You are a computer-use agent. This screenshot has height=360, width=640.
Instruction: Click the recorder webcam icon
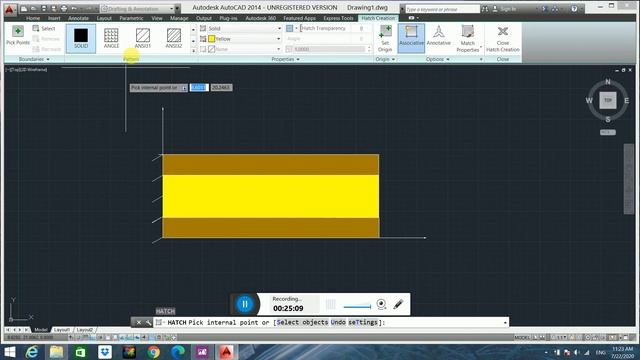381,304
